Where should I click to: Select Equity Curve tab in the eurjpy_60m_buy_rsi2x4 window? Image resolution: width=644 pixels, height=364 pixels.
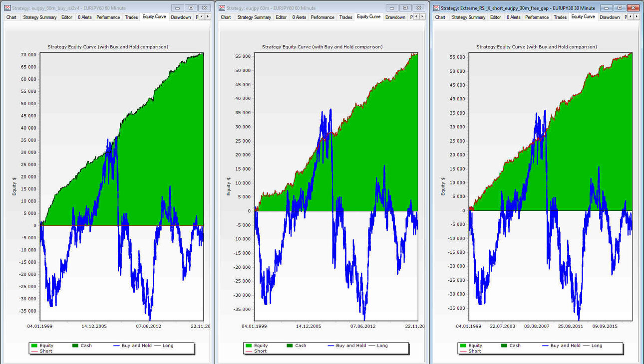point(154,16)
